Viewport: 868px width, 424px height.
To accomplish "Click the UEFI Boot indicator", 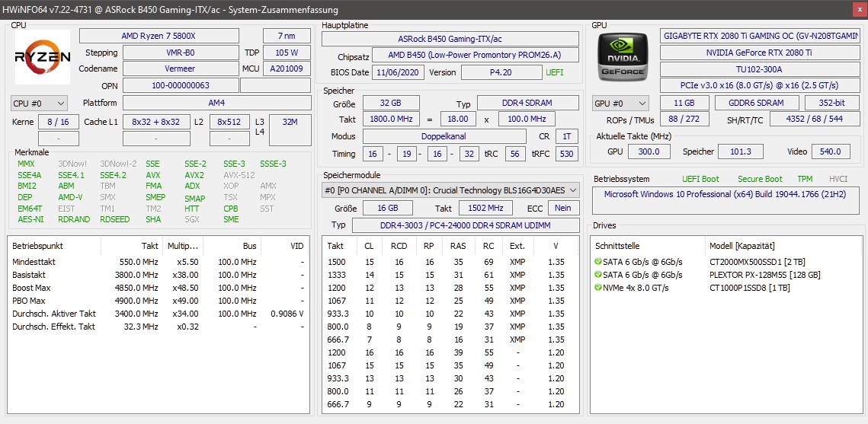I will coord(701,179).
